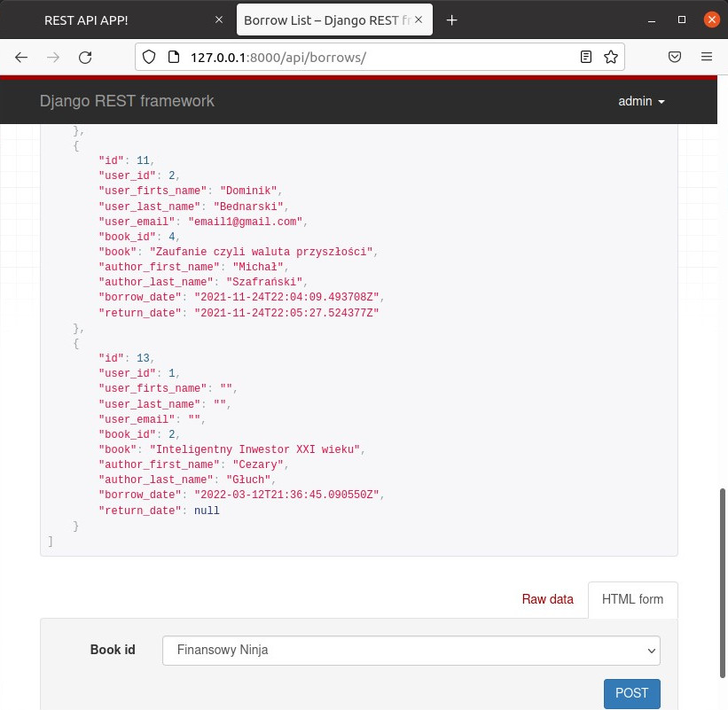Go back to the previous page
This screenshot has height=710, width=728.
21,57
